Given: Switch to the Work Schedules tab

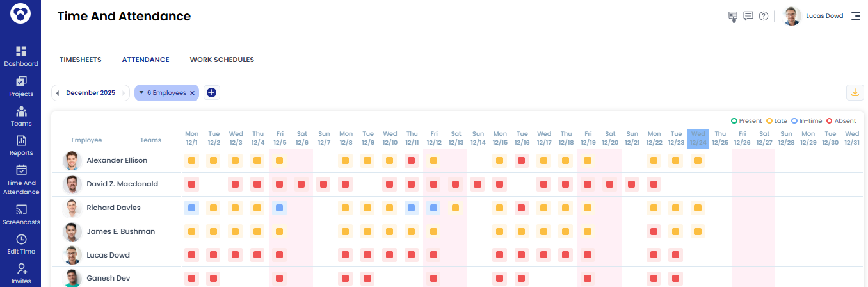Looking at the screenshot, I should pyautogui.click(x=221, y=60).
